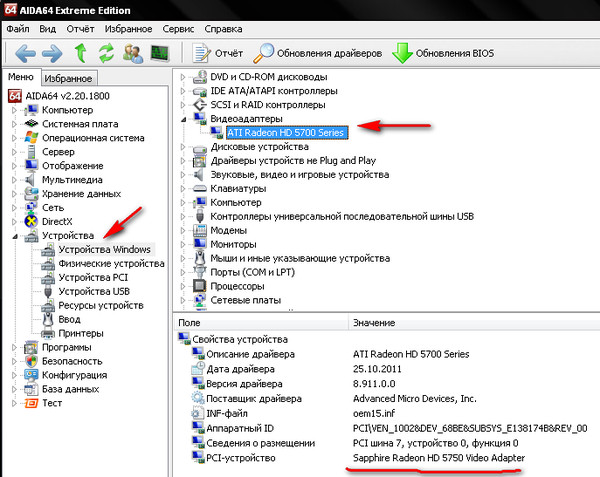
Task: Open the Отчёт menu in the menu bar
Action: point(80,29)
